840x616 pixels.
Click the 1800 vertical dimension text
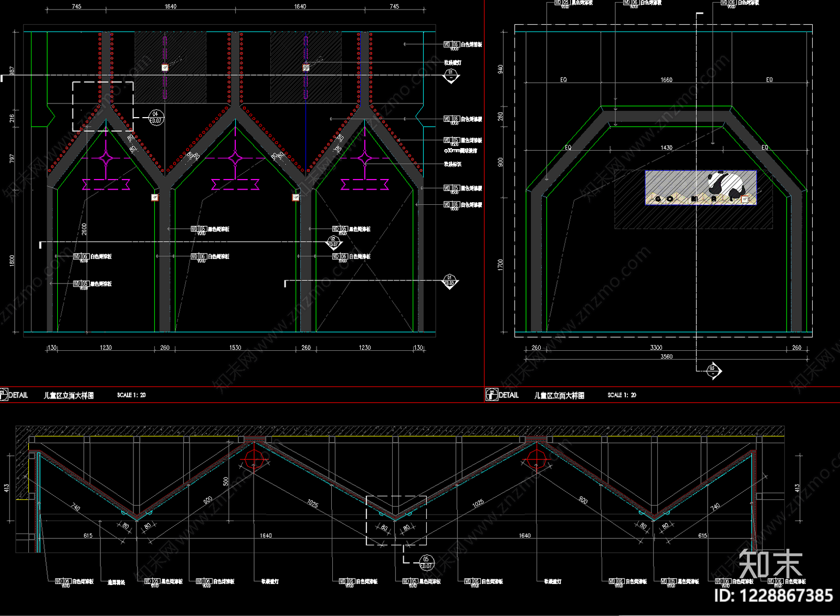click(x=12, y=261)
